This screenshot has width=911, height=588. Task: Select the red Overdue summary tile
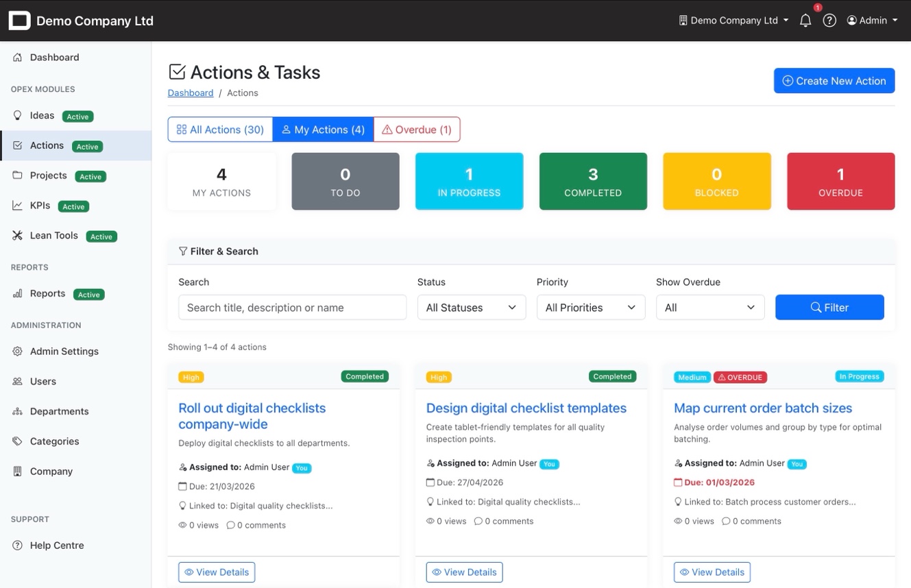tap(840, 182)
